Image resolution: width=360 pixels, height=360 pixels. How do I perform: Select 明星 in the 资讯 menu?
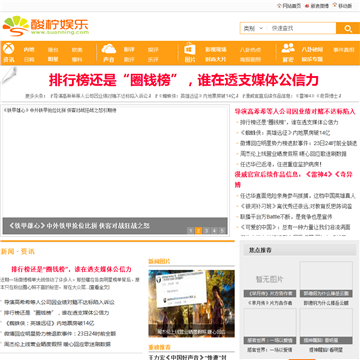[x=53, y=60]
